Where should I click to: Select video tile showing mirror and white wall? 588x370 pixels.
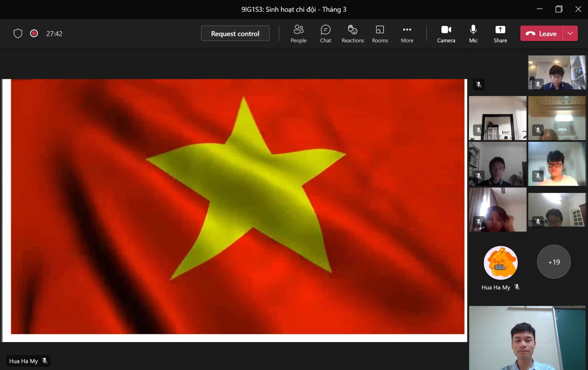[498, 118]
